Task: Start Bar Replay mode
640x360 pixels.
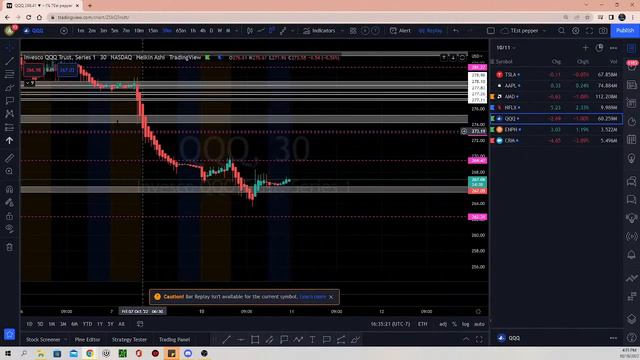Action: pos(430,31)
